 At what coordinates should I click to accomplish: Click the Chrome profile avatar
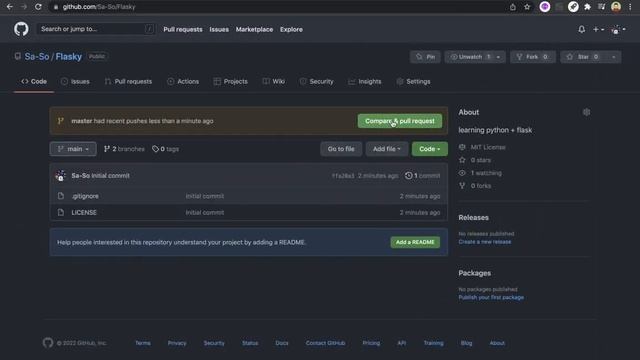pos(616,7)
